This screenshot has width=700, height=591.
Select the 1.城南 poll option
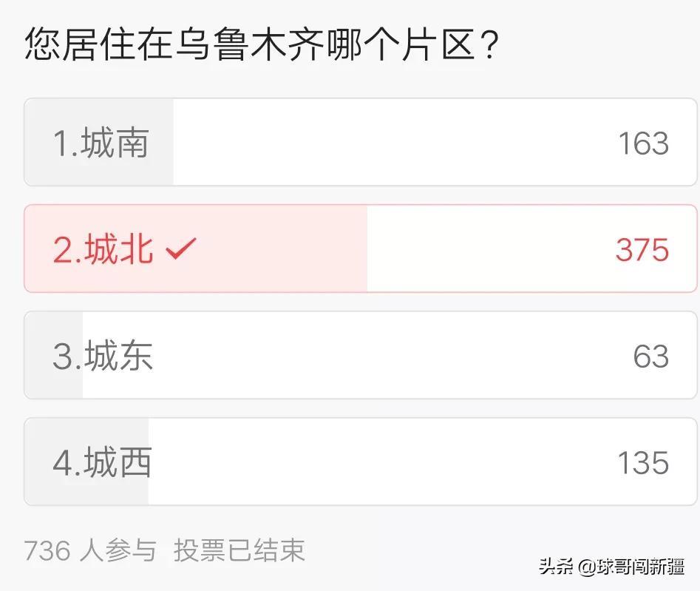point(360,142)
